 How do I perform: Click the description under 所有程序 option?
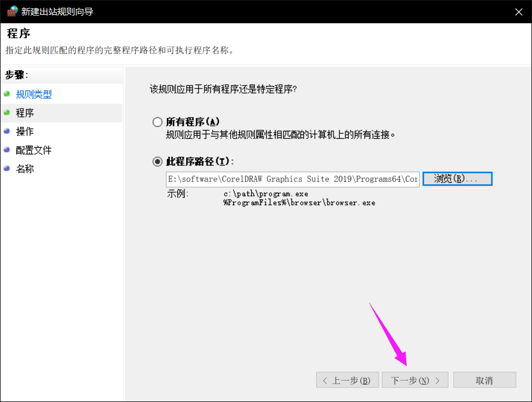280,135
